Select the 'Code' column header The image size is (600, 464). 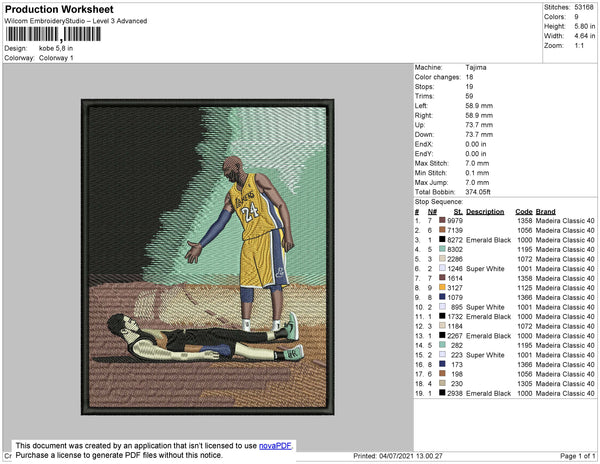[x=524, y=212]
